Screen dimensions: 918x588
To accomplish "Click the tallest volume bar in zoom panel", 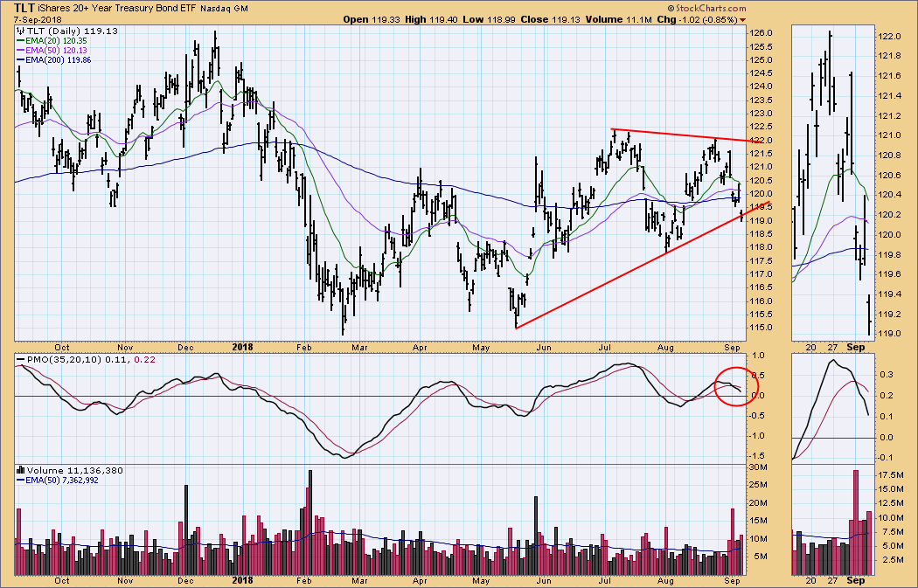I will [855, 522].
